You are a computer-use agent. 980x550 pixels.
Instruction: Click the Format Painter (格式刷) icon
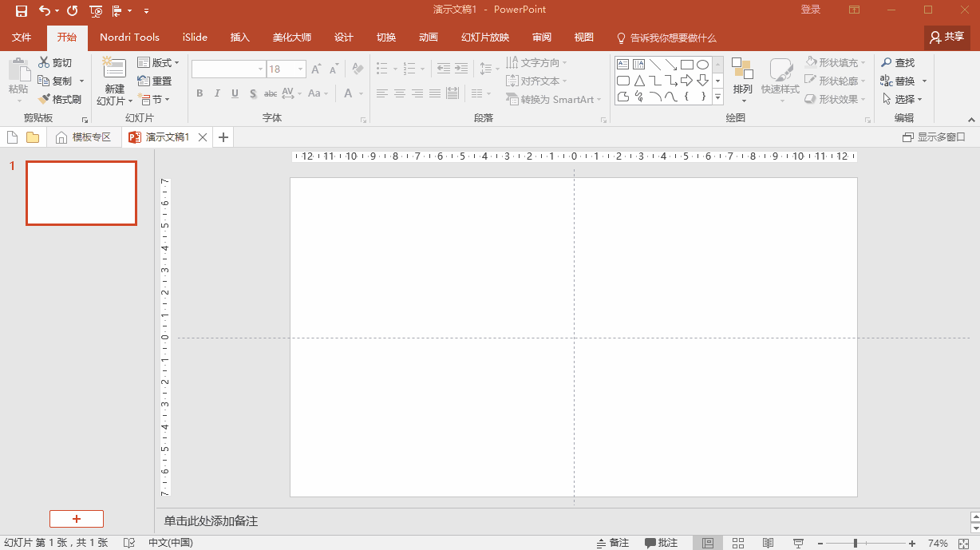click(x=44, y=100)
